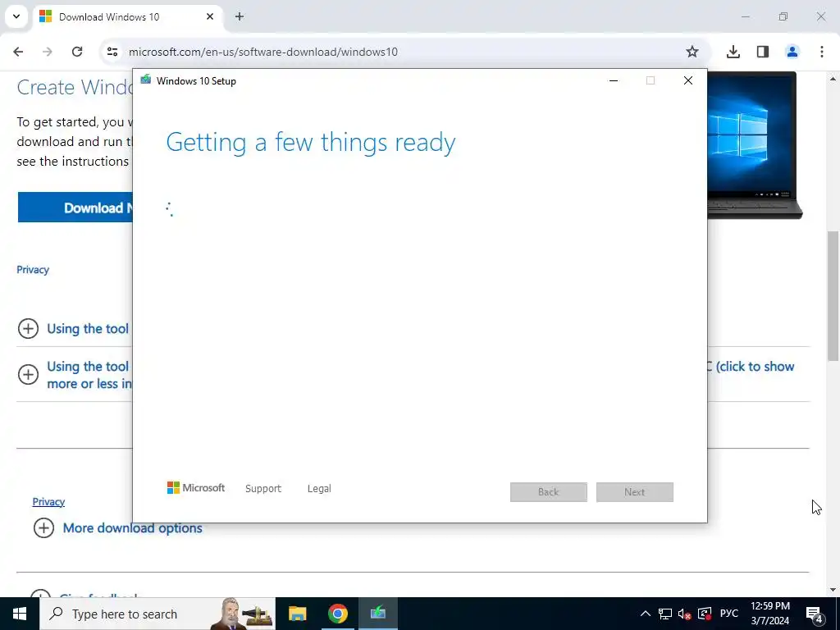Open Chrome three-dot menu
The height and width of the screenshot is (630, 840).
(x=822, y=52)
